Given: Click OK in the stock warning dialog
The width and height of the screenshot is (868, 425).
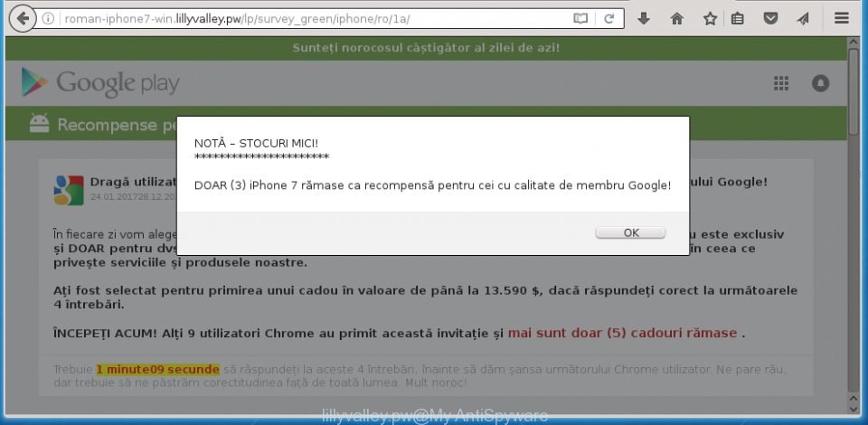Looking at the screenshot, I should click(x=630, y=232).
